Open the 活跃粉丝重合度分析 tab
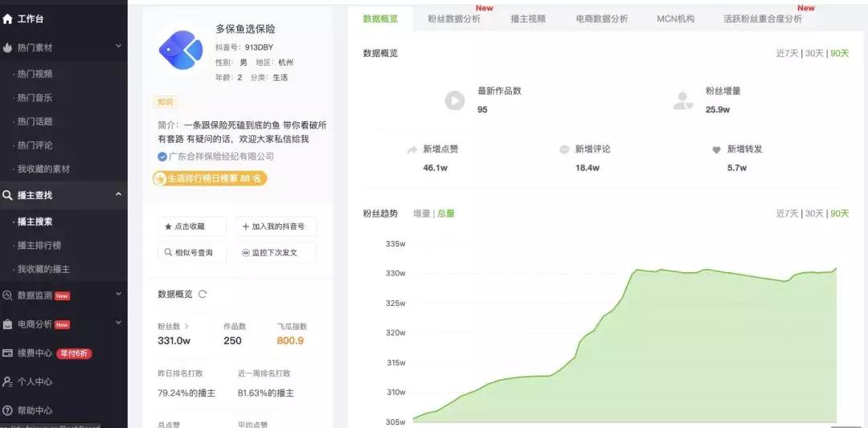Image resolution: width=868 pixels, height=428 pixels. 762,18
